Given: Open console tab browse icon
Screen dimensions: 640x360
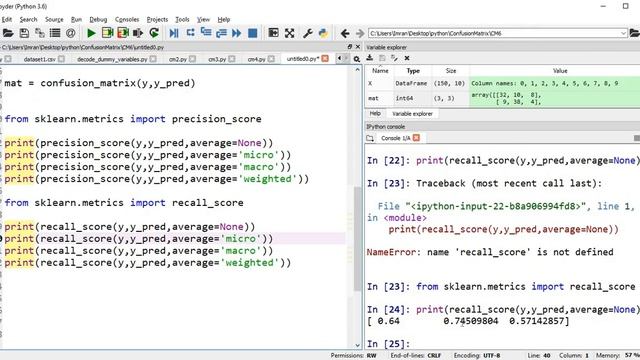Looking at the screenshot, I should tap(370, 138).
